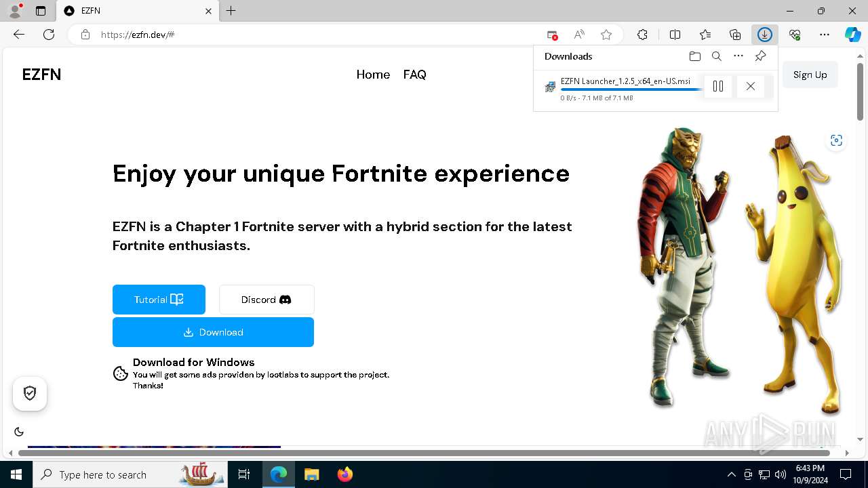868x488 pixels.
Task: Open Tab actions menu icon
Action: coord(41,11)
